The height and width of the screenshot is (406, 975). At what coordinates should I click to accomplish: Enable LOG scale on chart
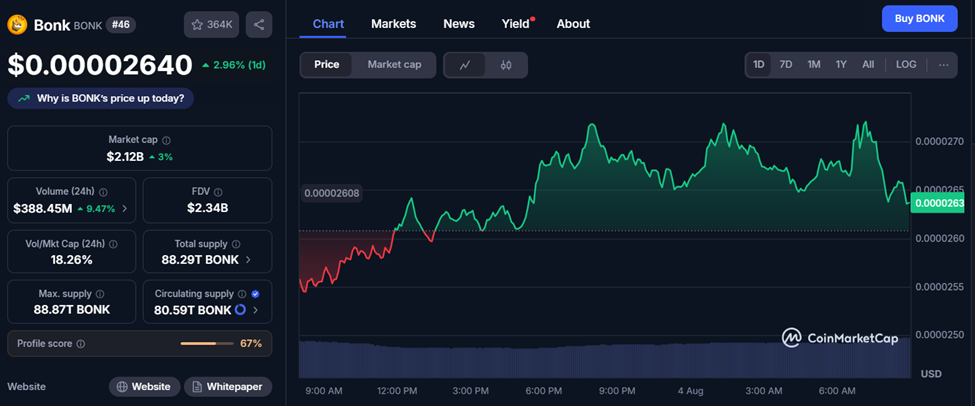point(906,65)
